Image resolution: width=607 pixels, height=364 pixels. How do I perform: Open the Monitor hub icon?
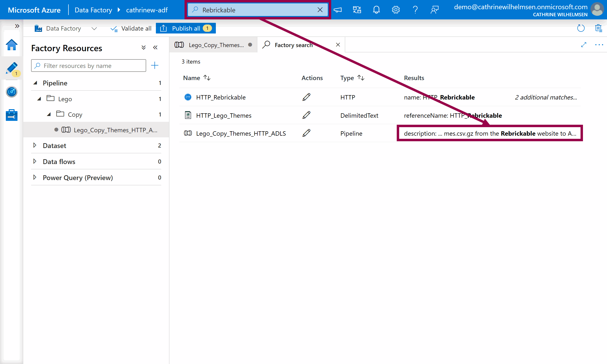[11, 92]
